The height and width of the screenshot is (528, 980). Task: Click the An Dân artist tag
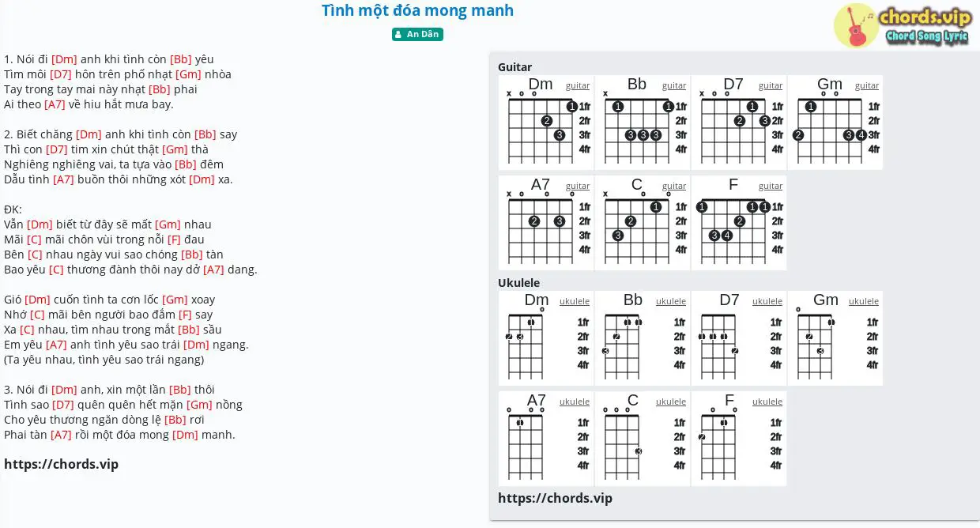pyautogui.click(x=417, y=34)
